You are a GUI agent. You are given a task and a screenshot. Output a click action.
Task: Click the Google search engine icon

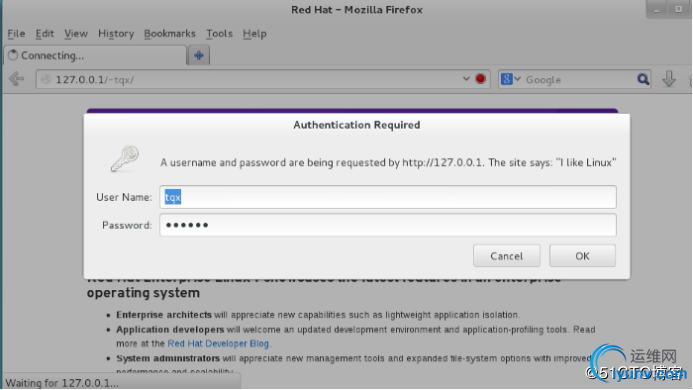pos(506,79)
